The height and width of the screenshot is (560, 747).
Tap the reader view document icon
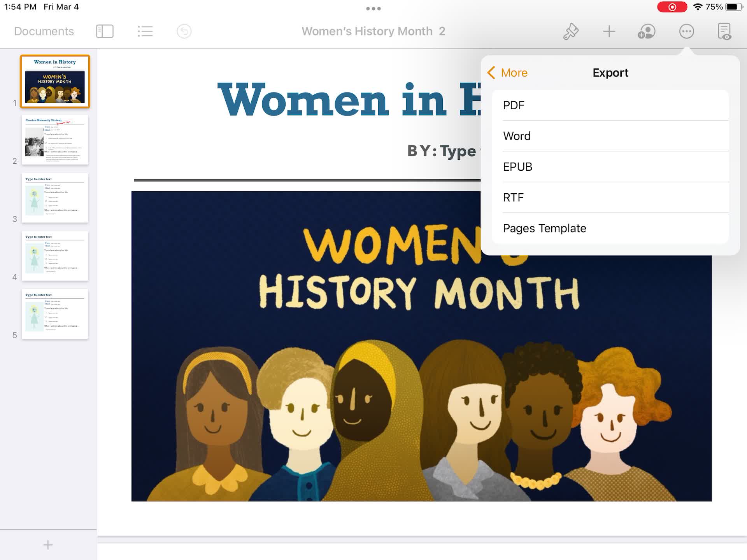(724, 31)
